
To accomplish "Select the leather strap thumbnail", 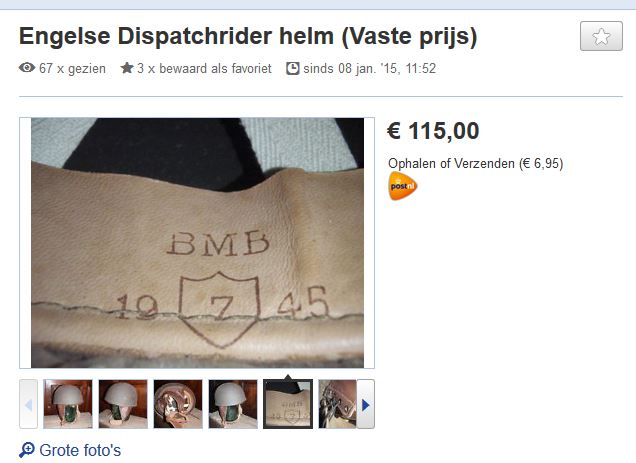I will tap(337, 404).
